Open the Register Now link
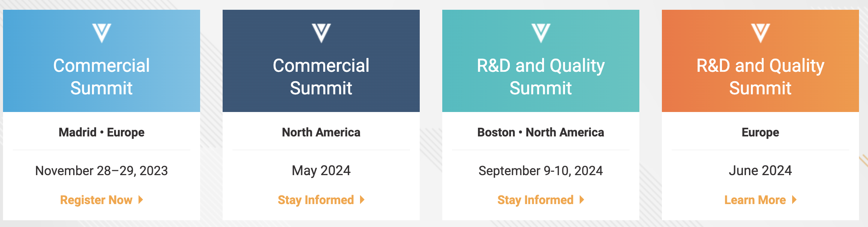Screen dimensions: 868x227 pos(96,200)
